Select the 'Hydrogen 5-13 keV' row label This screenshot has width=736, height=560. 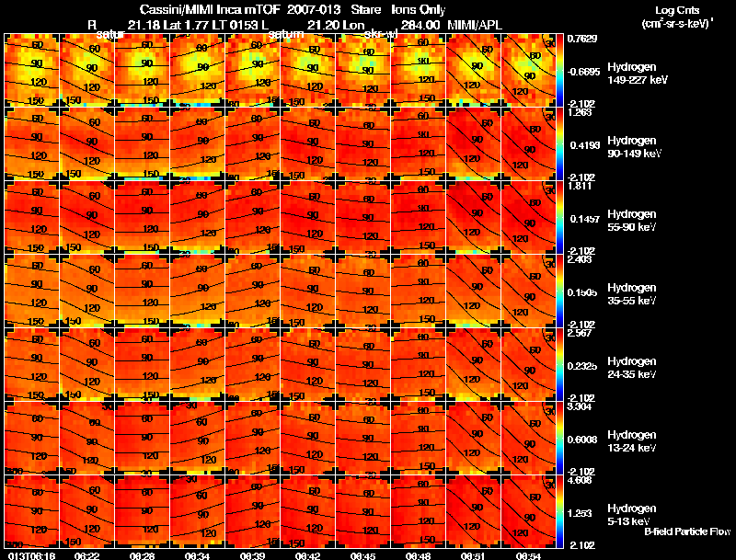coord(632,515)
